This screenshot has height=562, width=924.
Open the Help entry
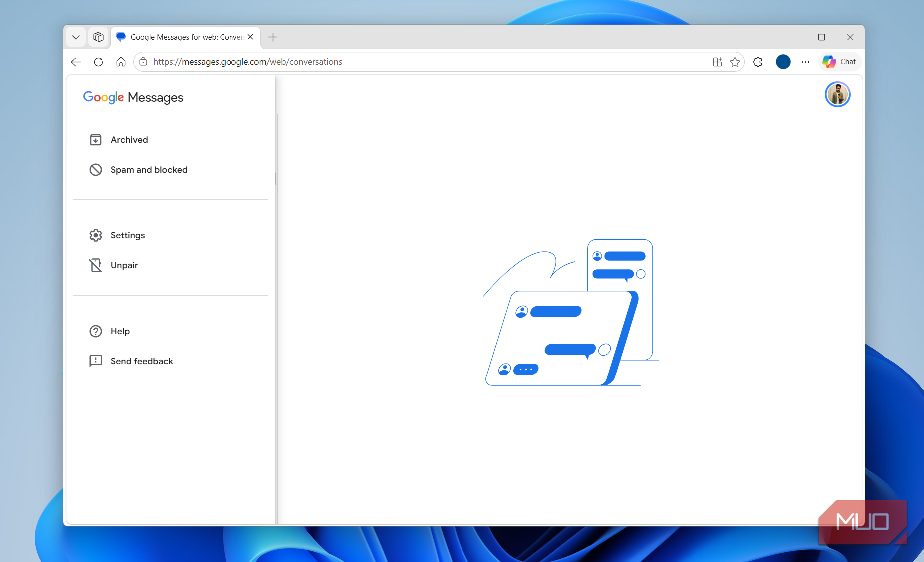tap(171, 331)
